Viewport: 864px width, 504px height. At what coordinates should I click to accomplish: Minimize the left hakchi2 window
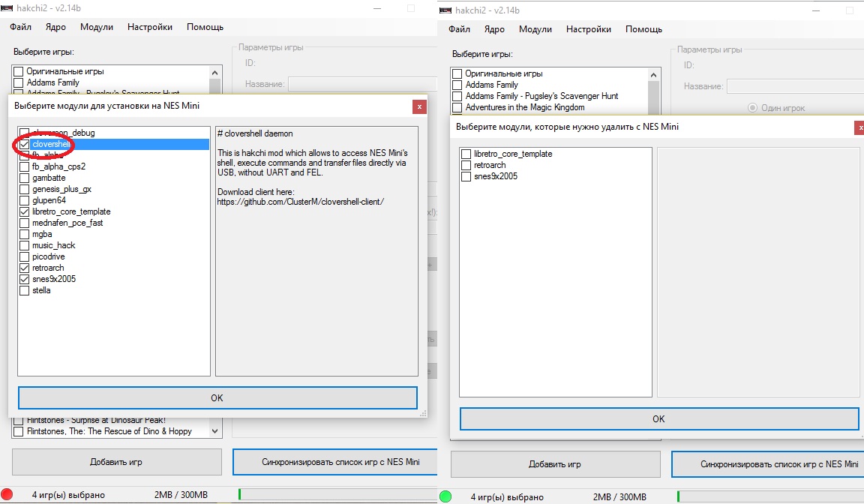377,8
